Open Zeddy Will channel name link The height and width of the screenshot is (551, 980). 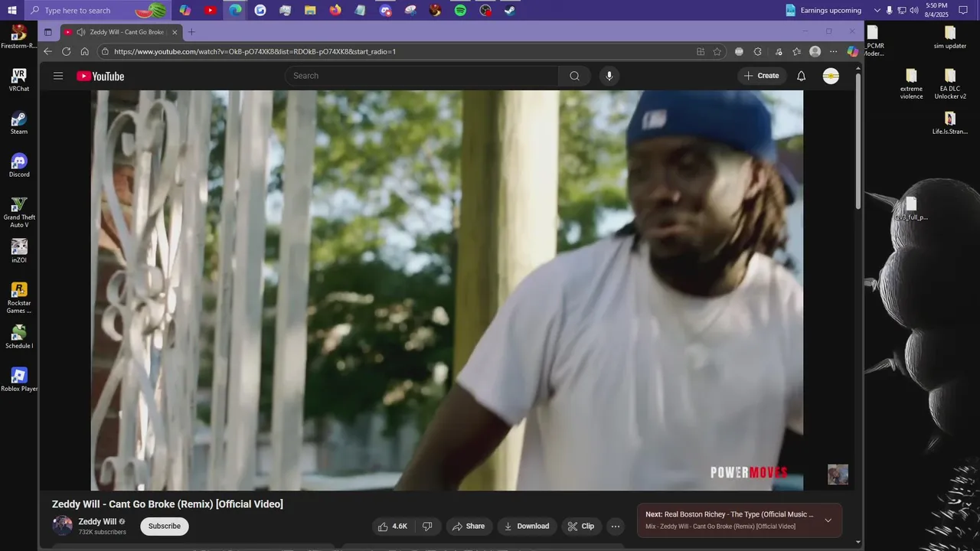point(97,522)
